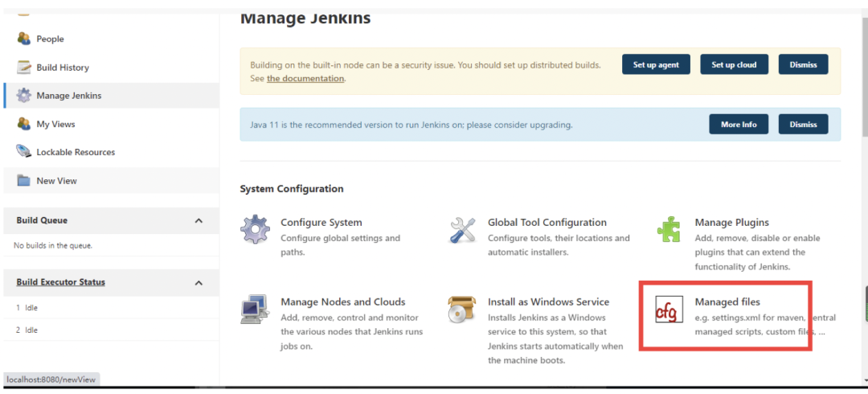Click the Manage Nodes and Clouds computer icon

click(x=256, y=310)
